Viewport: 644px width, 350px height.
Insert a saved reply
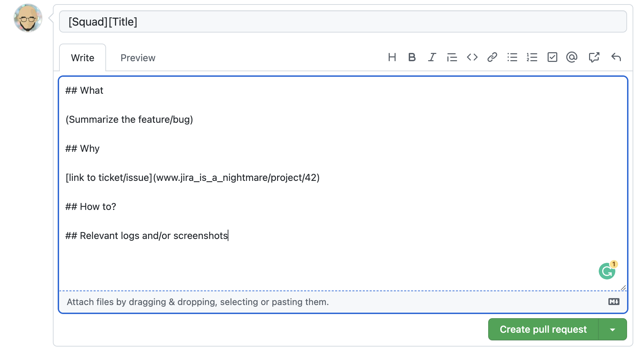616,57
